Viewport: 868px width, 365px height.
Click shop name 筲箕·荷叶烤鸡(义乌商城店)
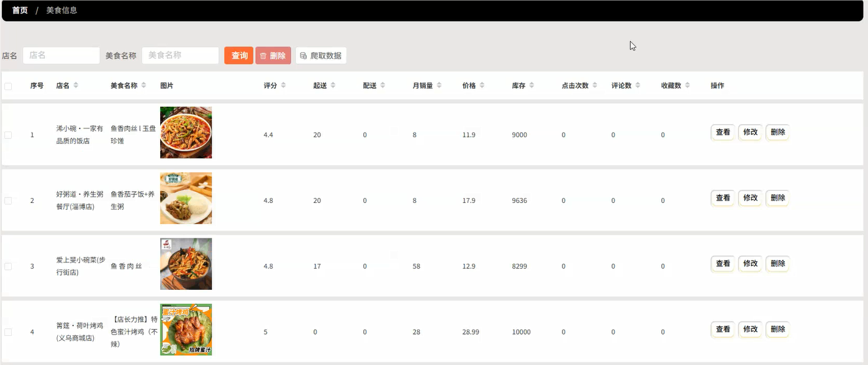79,332
